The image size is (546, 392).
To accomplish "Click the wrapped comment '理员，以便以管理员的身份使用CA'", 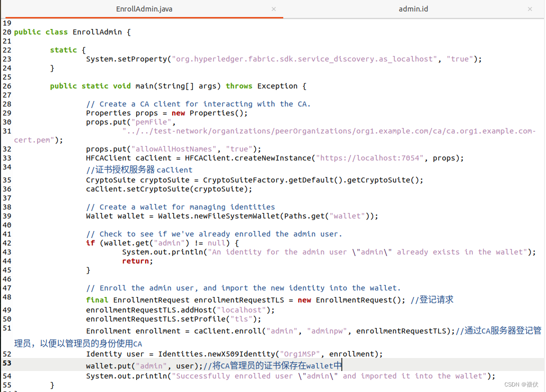I will [78, 343].
